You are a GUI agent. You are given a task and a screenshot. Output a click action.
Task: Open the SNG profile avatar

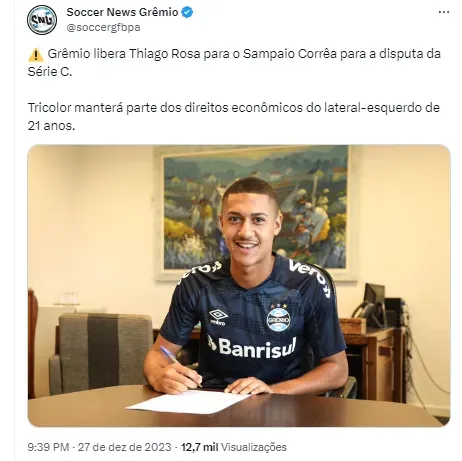pos(42,20)
